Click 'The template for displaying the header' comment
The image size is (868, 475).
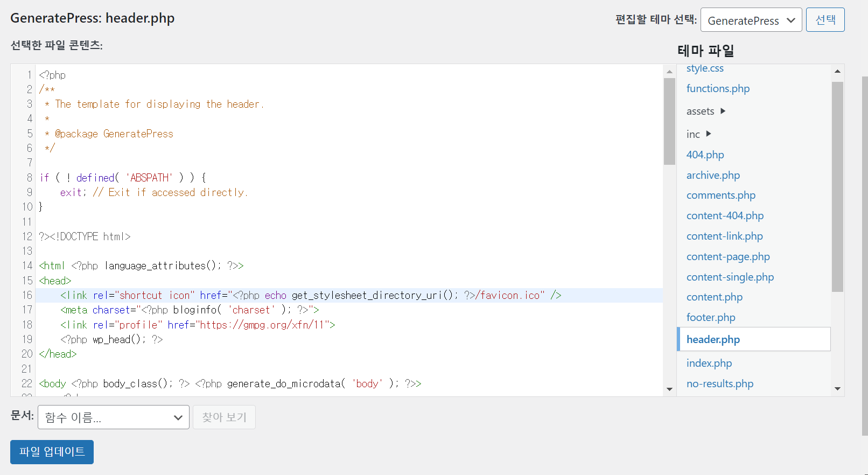[154, 104]
